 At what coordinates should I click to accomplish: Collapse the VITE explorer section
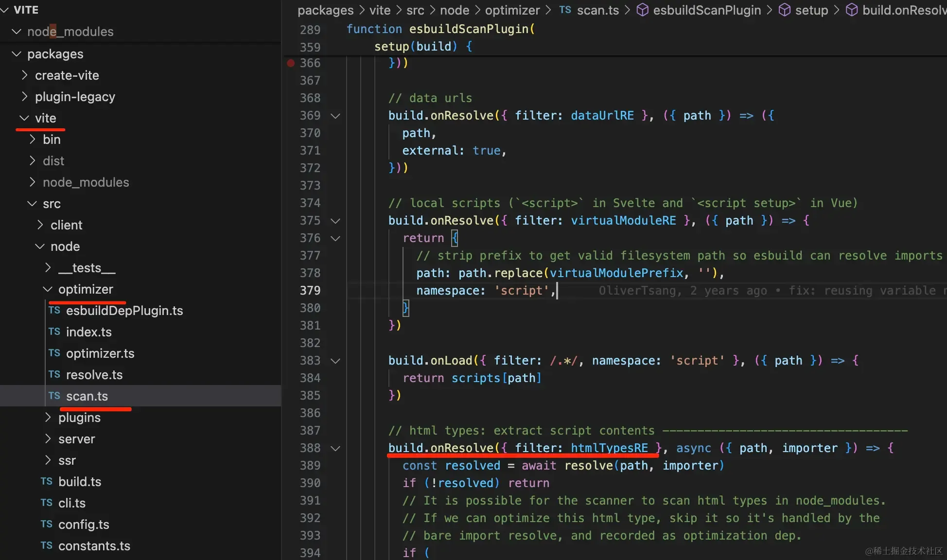click(5, 10)
